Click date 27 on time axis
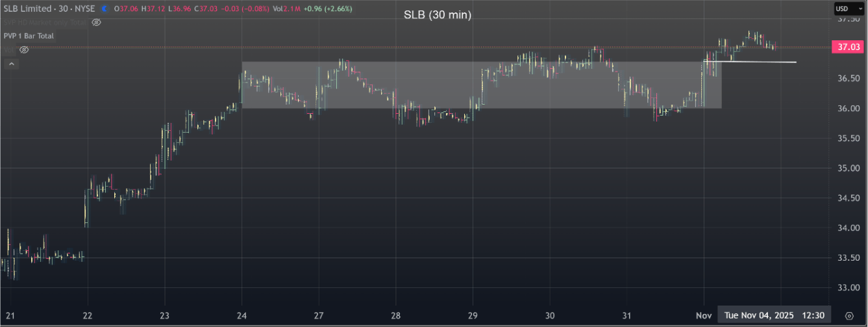868x327 pixels. (319, 316)
